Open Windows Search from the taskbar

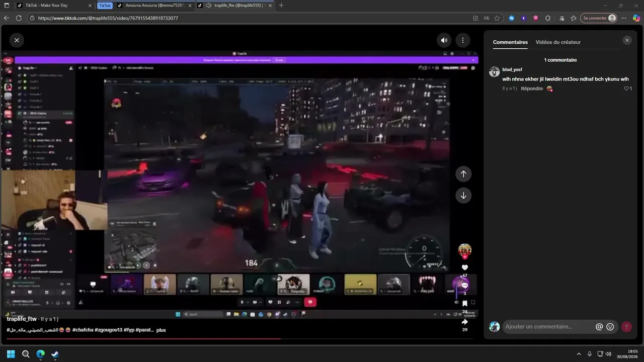[26, 354]
